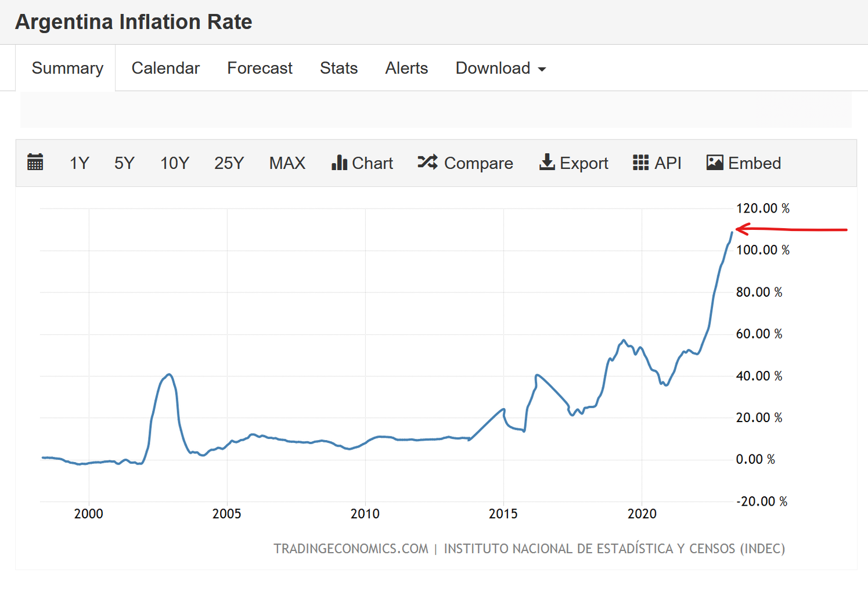Switch to the Summary tab
Screen dimensions: 868x591
point(67,68)
